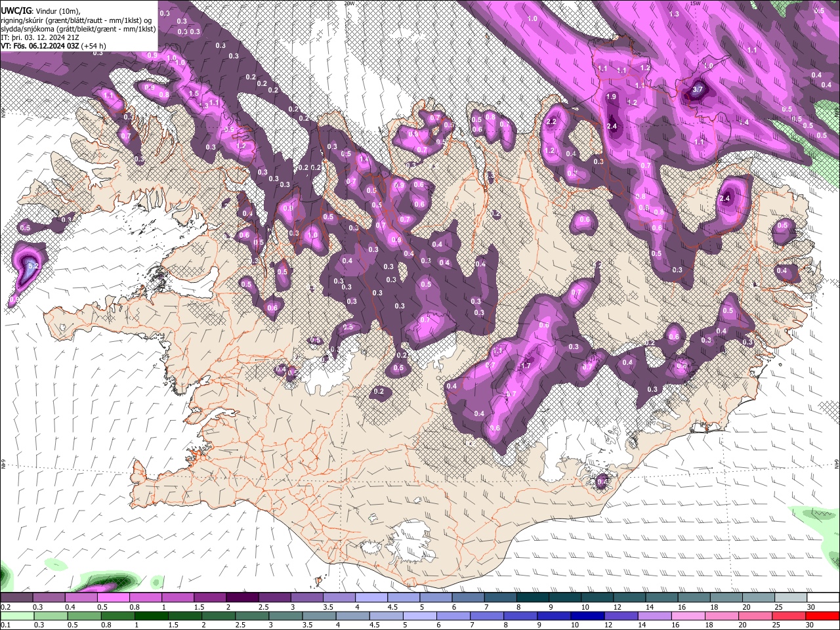The height and width of the screenshot is (630, 840).
Task: Click the bottom-row swatch between 2.5 and 3
Action: (253, 616)
